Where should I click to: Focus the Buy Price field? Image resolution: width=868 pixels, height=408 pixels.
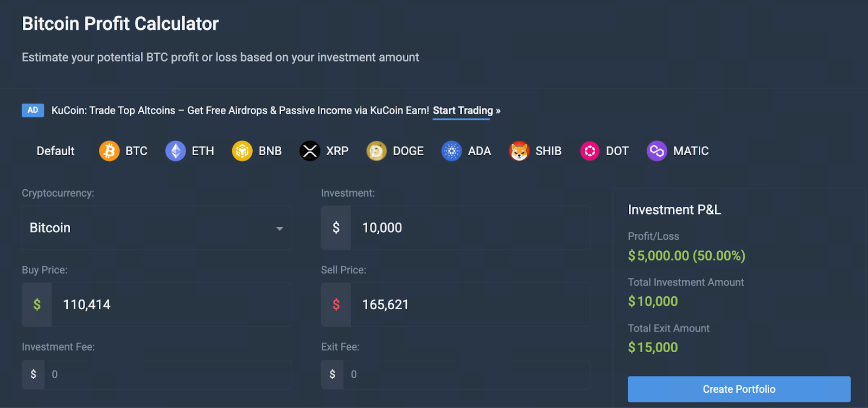[170, 305]
